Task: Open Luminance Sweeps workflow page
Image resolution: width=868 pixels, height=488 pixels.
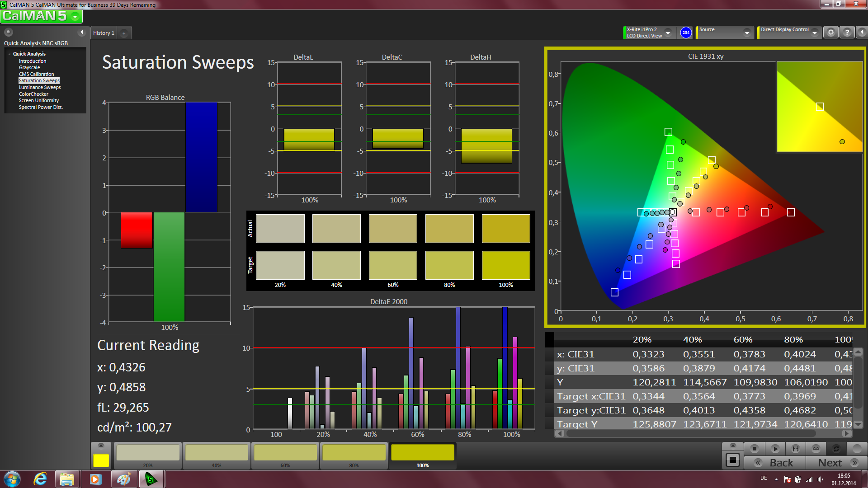Action: [40, 87]
